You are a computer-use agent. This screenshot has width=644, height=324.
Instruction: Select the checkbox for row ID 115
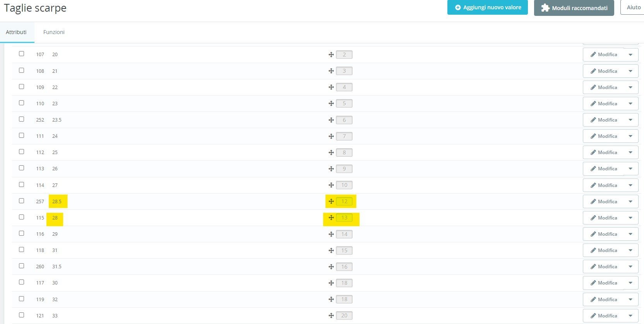pos(21,217)
